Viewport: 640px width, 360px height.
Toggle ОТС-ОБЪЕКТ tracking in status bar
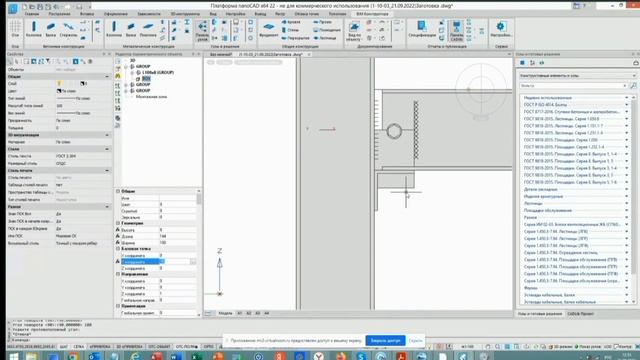pyautogui.click(x=159, y=347)
